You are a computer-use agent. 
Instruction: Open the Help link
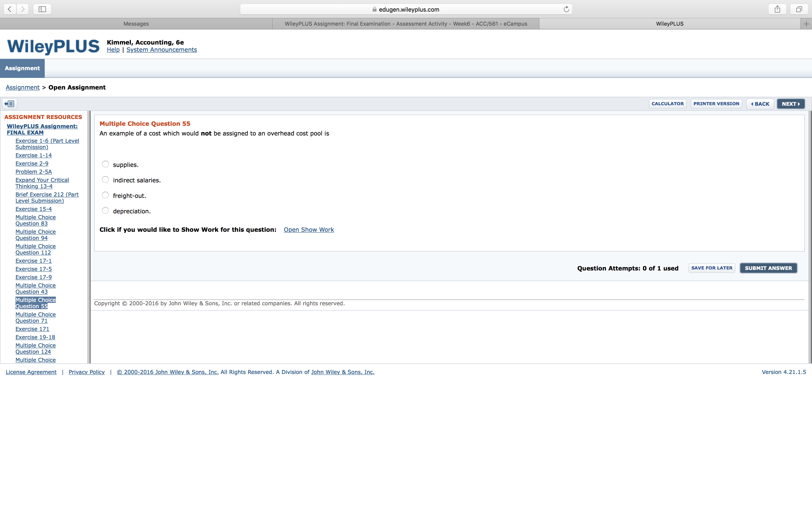113,50
